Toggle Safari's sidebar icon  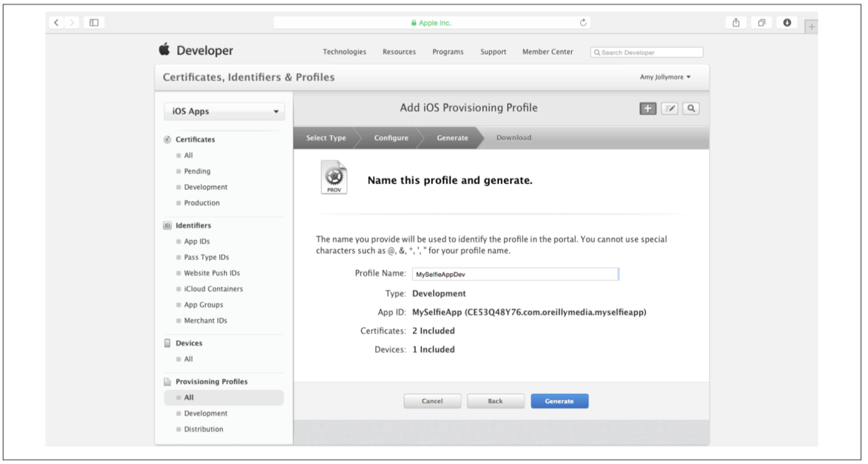[93, 22]
